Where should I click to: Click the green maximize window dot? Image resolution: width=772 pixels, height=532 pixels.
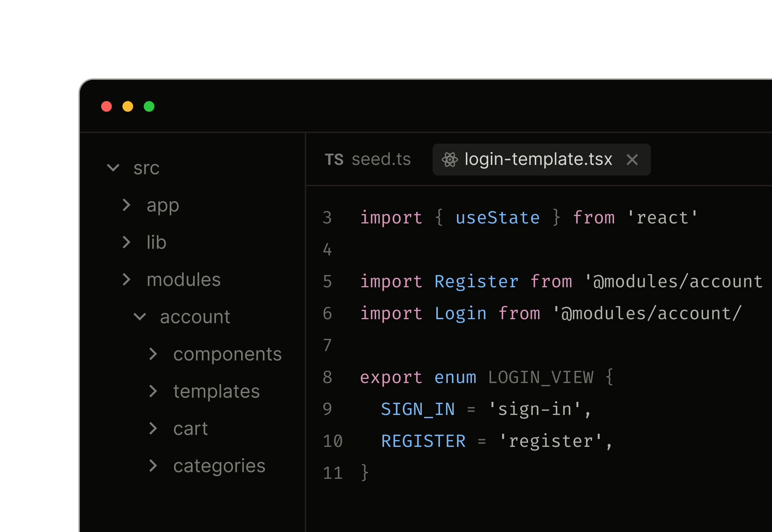pyautogui.click(x=149, y=106)
